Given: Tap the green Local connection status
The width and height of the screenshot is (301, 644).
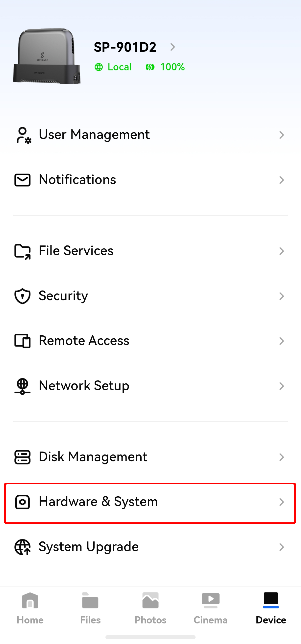Looking at the screenshot, I should (113, 67).
